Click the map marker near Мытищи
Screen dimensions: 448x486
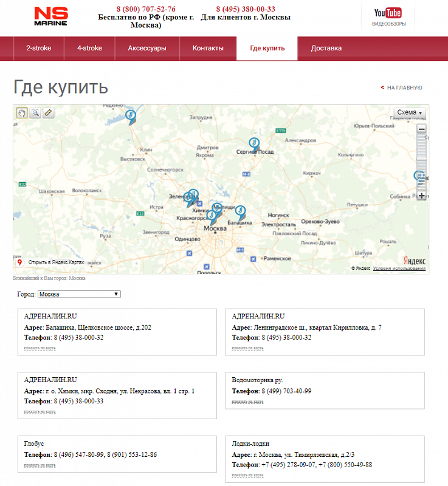(x=217, y=210)
